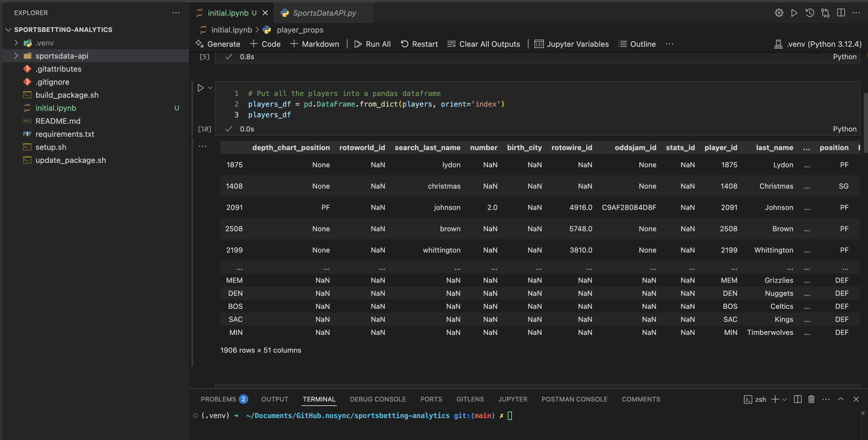This screenshot has height=440, width=868.
Task: Switch to the SportsDataAPI.py tab
Action: (324, 13)
